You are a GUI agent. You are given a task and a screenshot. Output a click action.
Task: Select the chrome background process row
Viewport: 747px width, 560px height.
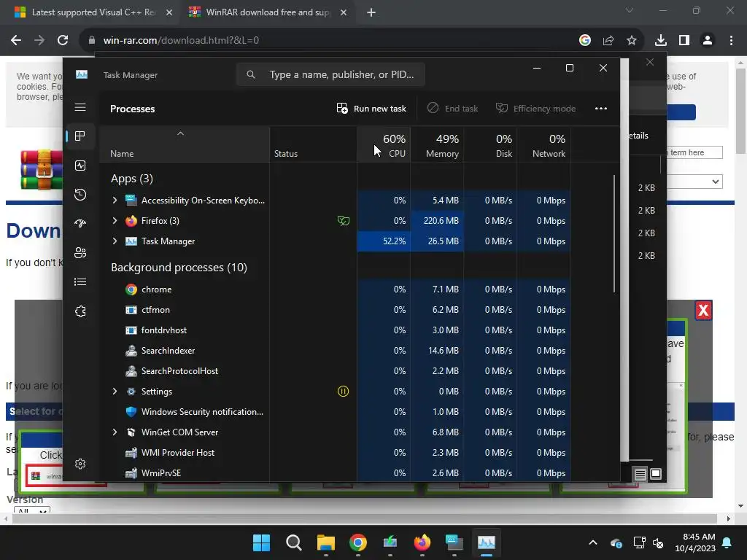pyautogui.click(x=335, y=289)
